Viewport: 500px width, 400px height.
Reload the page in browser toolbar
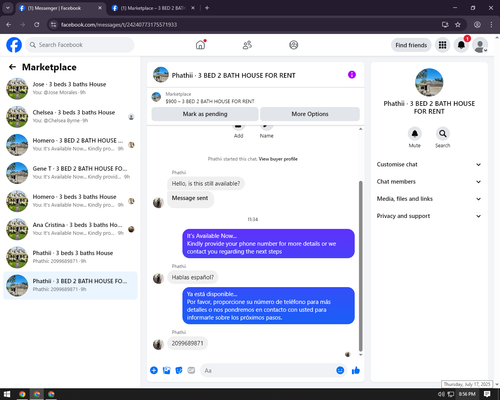point(37,25)
